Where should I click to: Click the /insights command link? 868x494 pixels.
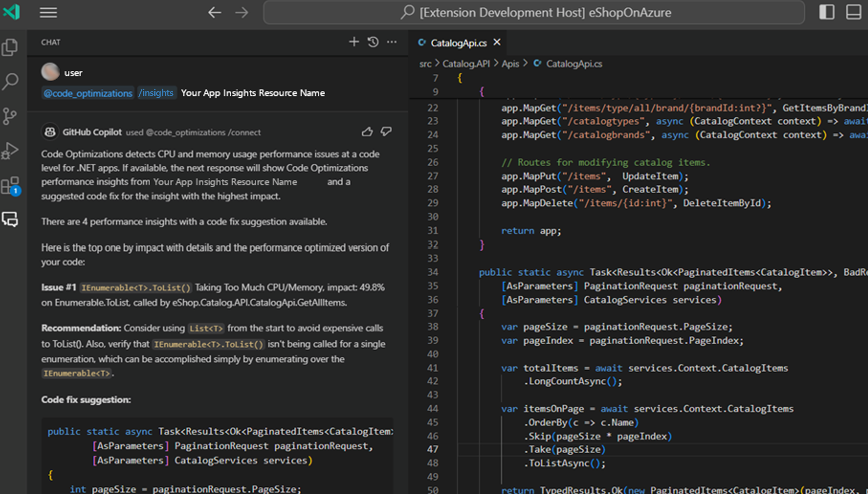pos(156,93)
